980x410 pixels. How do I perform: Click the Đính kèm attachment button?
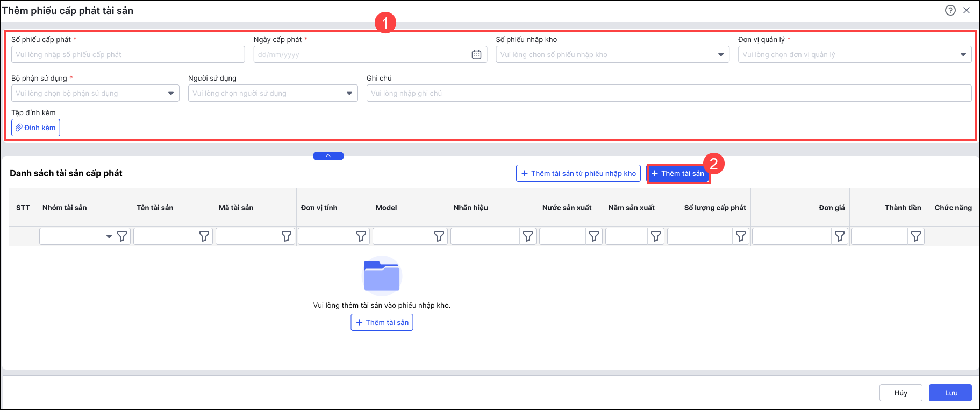pyautogui.click(x=35, y=128)
